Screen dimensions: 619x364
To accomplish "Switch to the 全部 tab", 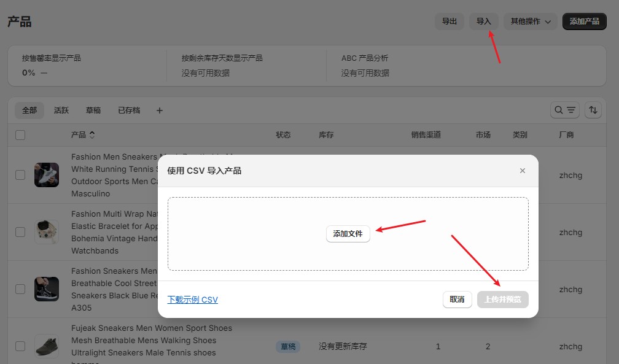I will pos(29,110).
